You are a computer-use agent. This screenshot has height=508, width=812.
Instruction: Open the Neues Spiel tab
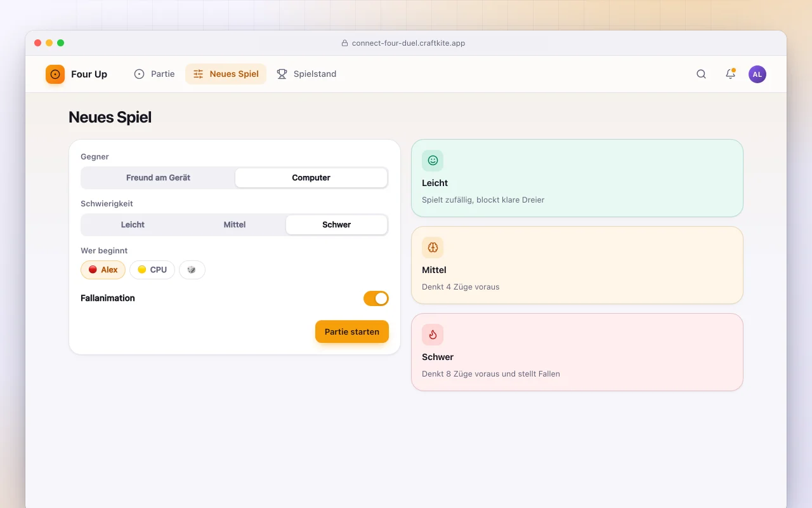(x=226, y=74)
